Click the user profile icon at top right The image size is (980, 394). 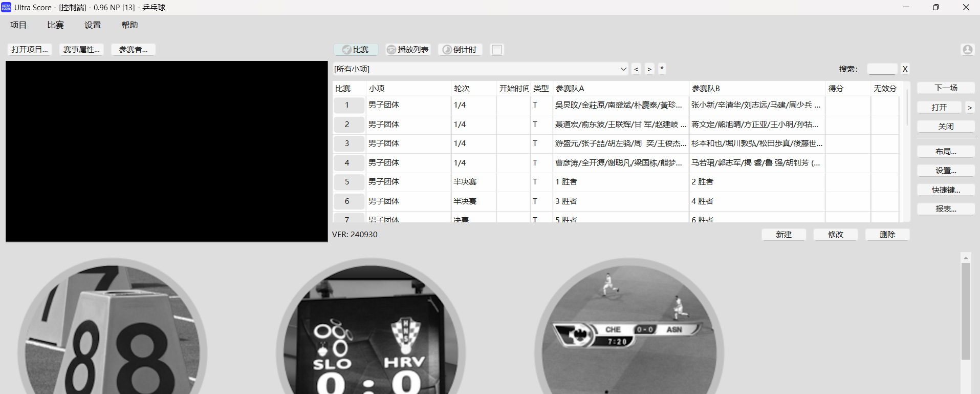(967, 50)
